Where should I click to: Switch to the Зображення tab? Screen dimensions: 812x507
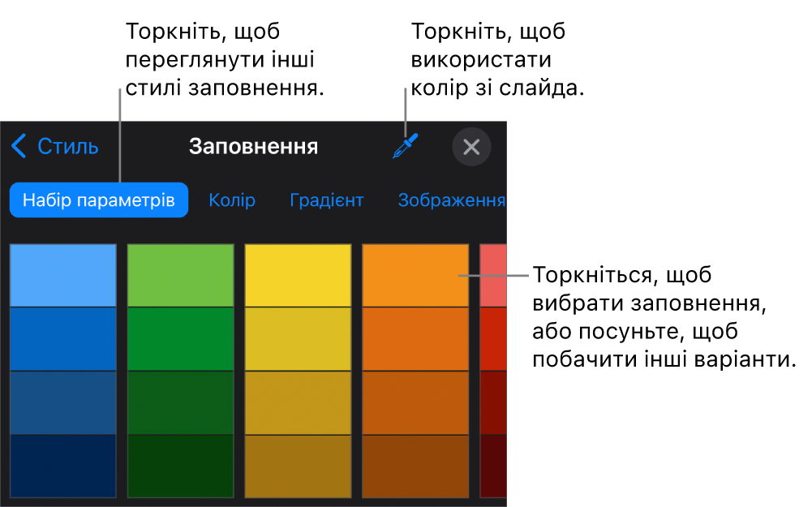452,200
